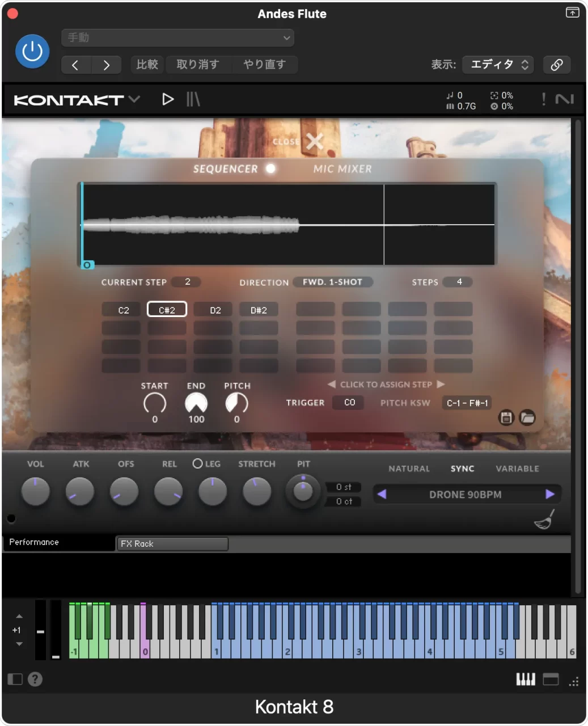Screen dimensions: 588x726
Task: Click the load preset folder icon
Action: click(527, 417)
